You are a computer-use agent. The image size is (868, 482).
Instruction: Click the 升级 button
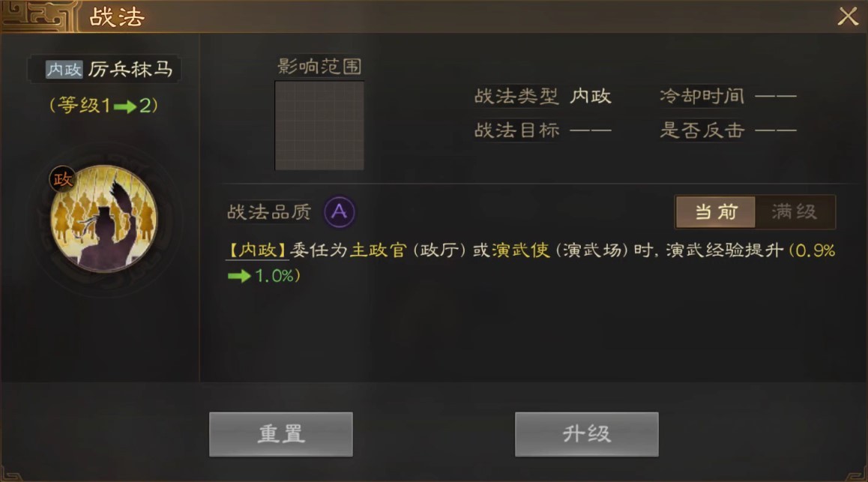[587, 434]
